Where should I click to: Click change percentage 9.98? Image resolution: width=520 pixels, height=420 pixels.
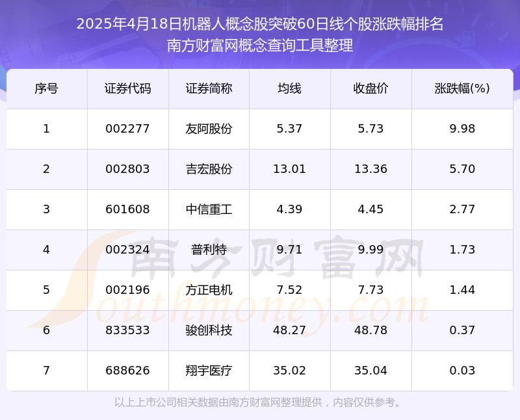462,129
